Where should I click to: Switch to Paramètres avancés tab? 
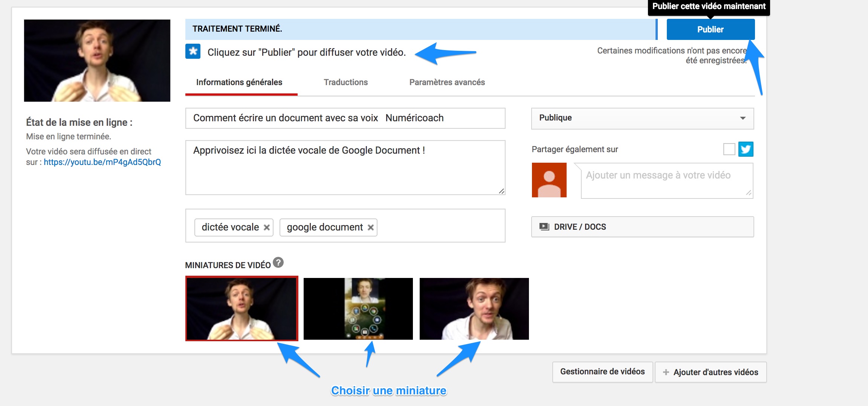[x=447, y=82]
